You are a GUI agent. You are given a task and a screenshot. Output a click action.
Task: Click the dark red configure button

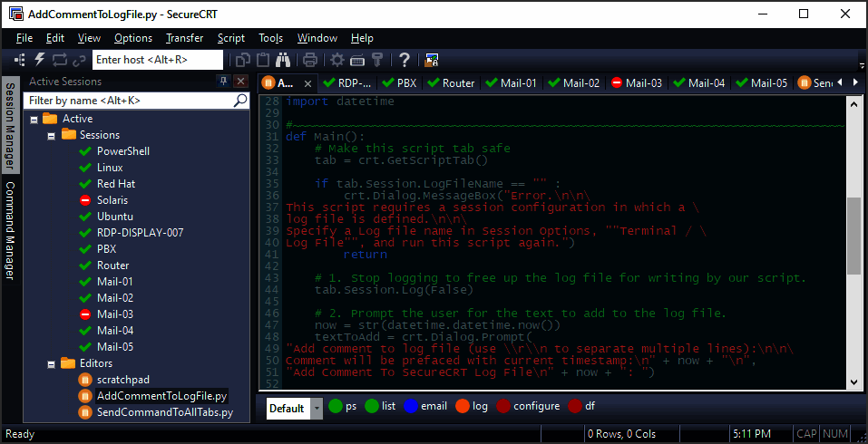coord(528,406)
